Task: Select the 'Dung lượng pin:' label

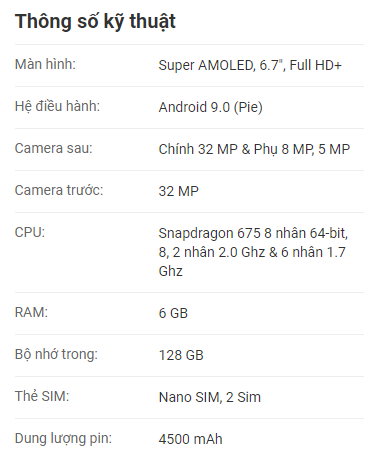Action: 63,438
